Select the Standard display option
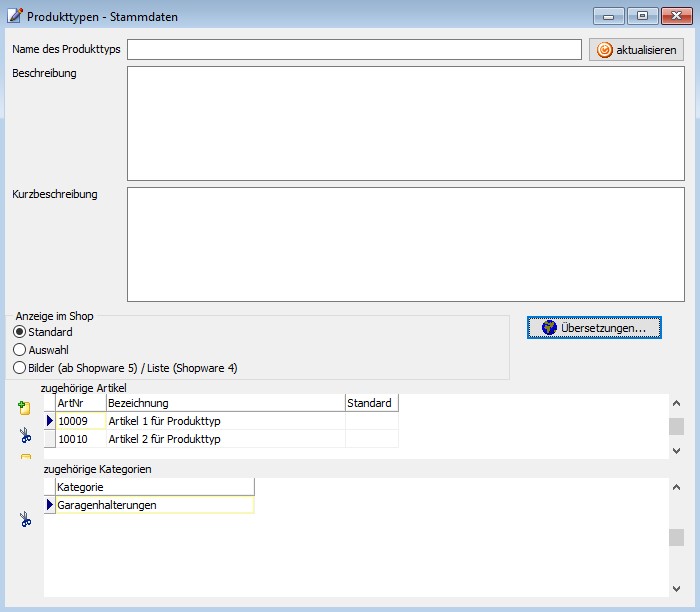The height and width of the screenshot is (612, 700). point(20,332)
